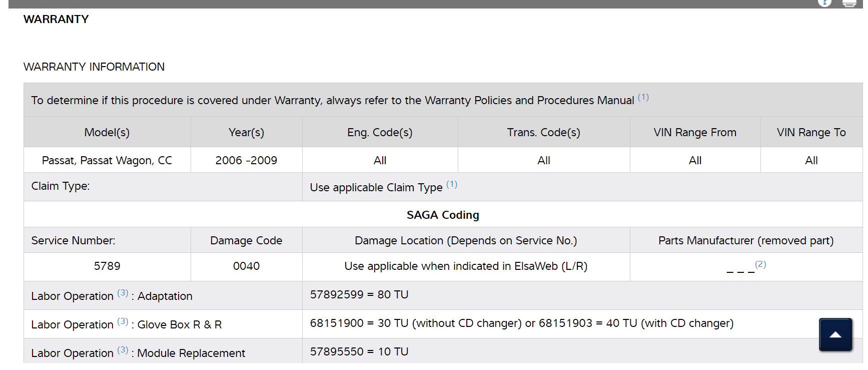This screenshot has height=370, width=868.
Task: Select the SAGA Coding section header
Action: [443, 215]
